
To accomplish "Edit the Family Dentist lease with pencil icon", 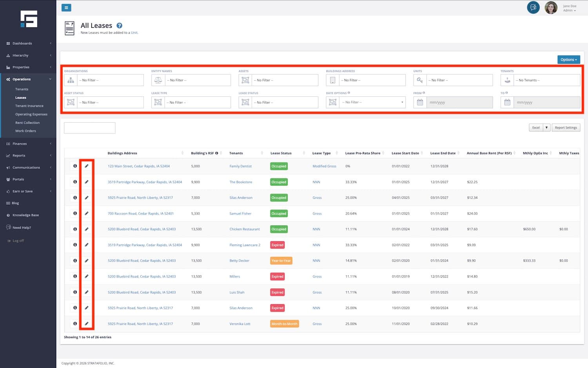I will [87, 166].
